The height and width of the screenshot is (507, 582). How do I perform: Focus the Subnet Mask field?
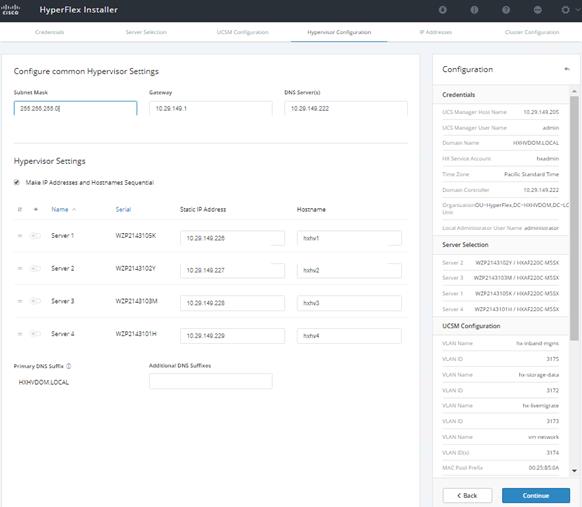tap(75, 108)
